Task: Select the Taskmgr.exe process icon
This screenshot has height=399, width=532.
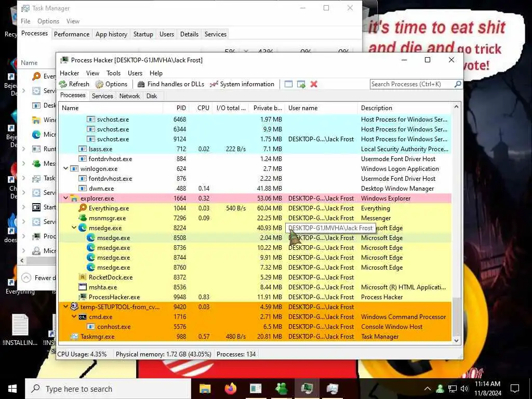Action: (x=74, y=336)
